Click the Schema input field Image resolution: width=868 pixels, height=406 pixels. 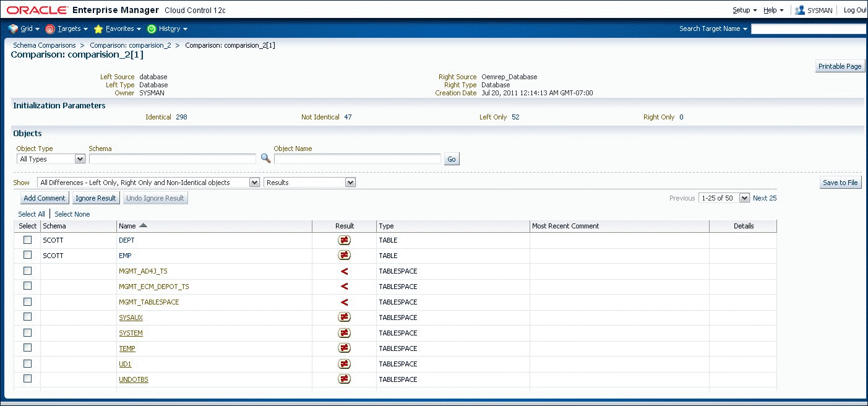tap(173, 159)
